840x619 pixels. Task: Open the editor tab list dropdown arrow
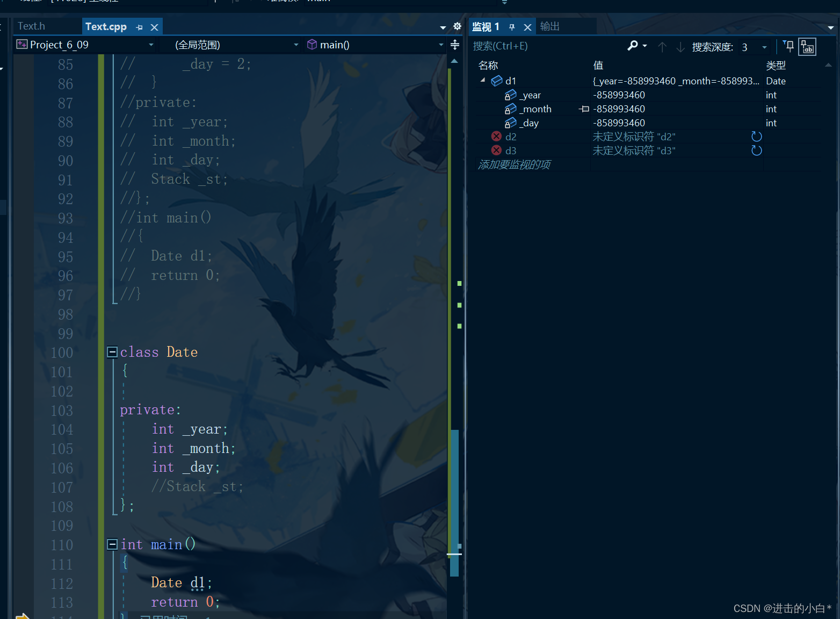coord(443,27)
